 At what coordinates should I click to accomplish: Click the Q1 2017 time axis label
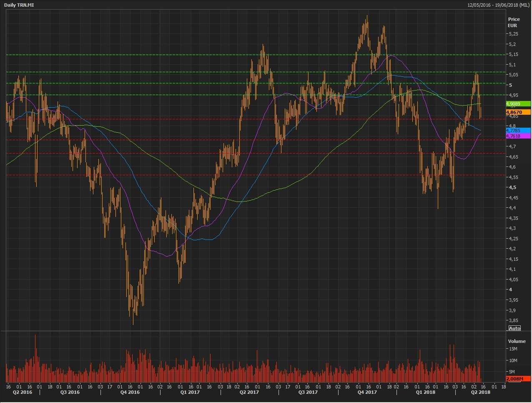coord(190,392)
